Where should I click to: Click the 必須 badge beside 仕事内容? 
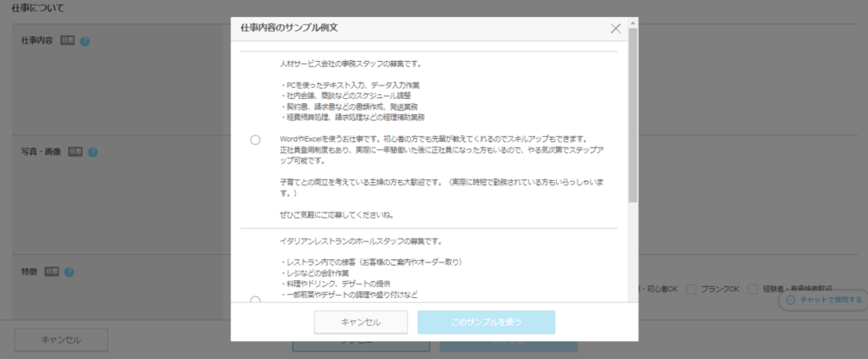68,41
